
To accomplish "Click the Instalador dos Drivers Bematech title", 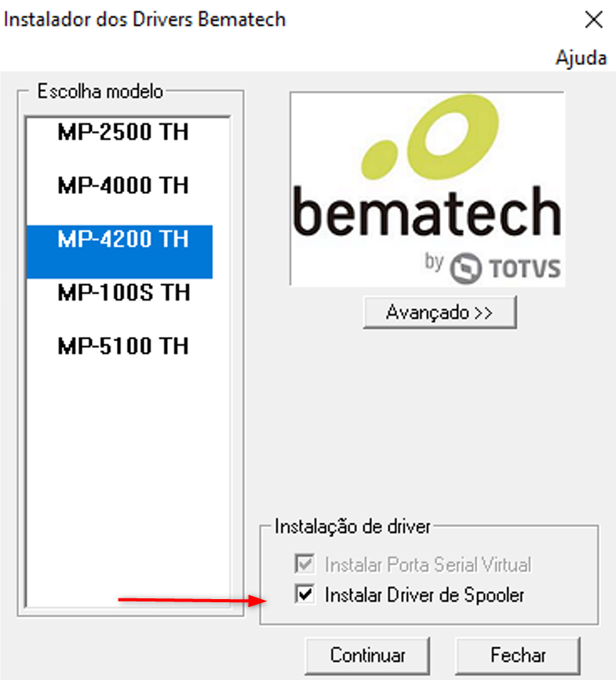I will pos(145,20).
